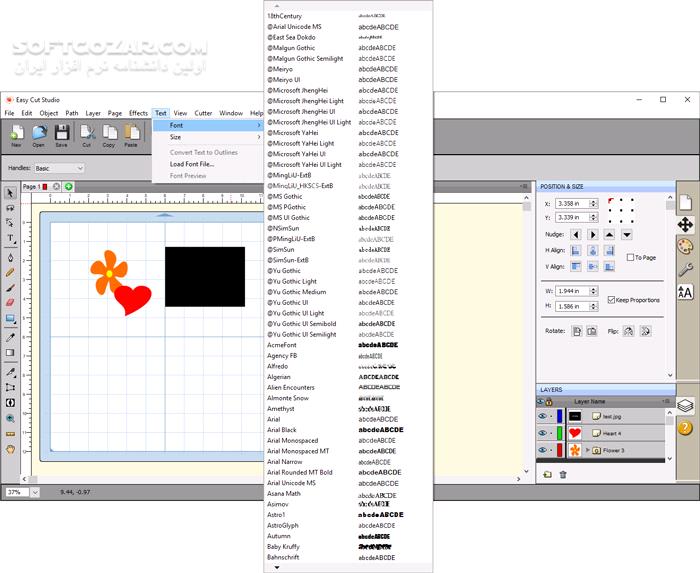Add a new page with green plus
The width and height of the screenshot is (700, 573).
68,187
